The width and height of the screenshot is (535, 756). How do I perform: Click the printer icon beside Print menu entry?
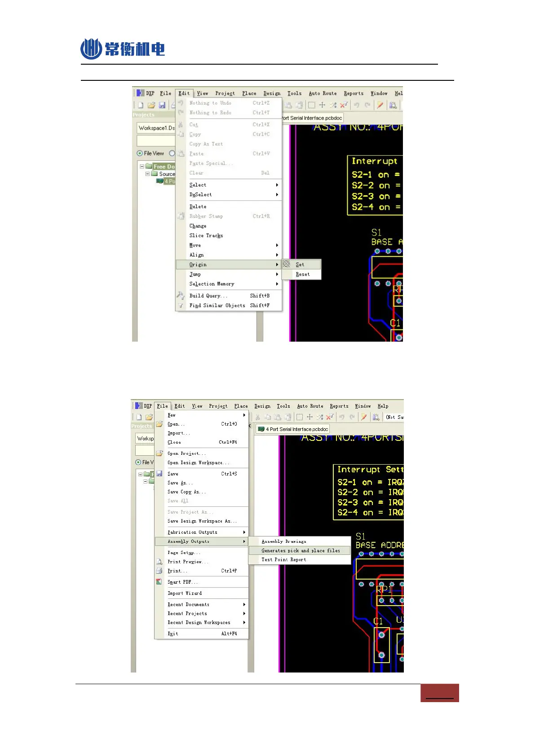(159, 571)
